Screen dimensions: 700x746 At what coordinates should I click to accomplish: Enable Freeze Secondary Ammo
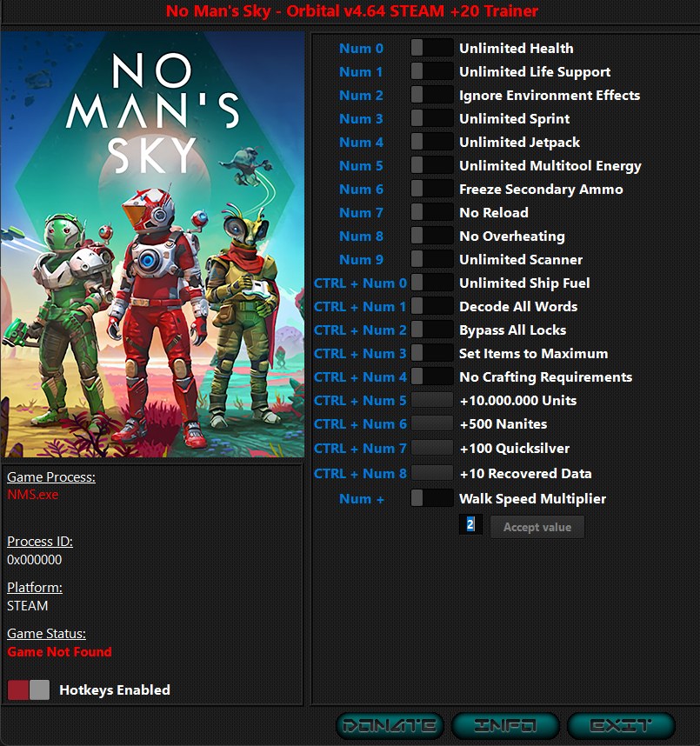click(x=431, y=189)
